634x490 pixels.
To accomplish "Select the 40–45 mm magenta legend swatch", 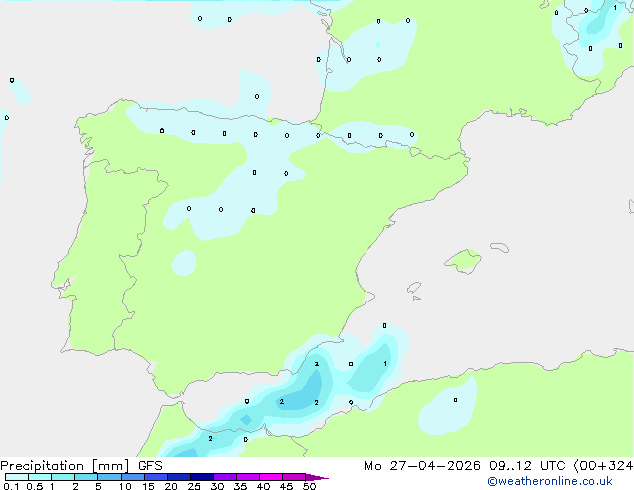I will [271, 477].
